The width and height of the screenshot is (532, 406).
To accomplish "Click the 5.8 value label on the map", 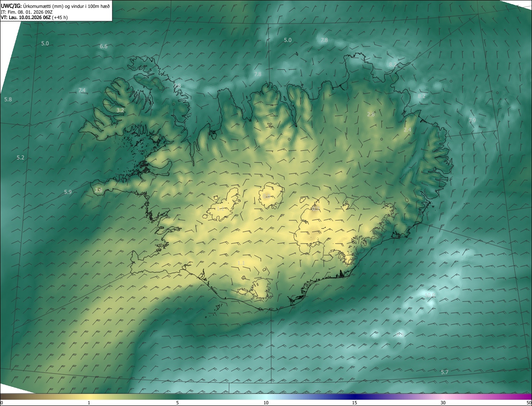I will click(8, 99).
